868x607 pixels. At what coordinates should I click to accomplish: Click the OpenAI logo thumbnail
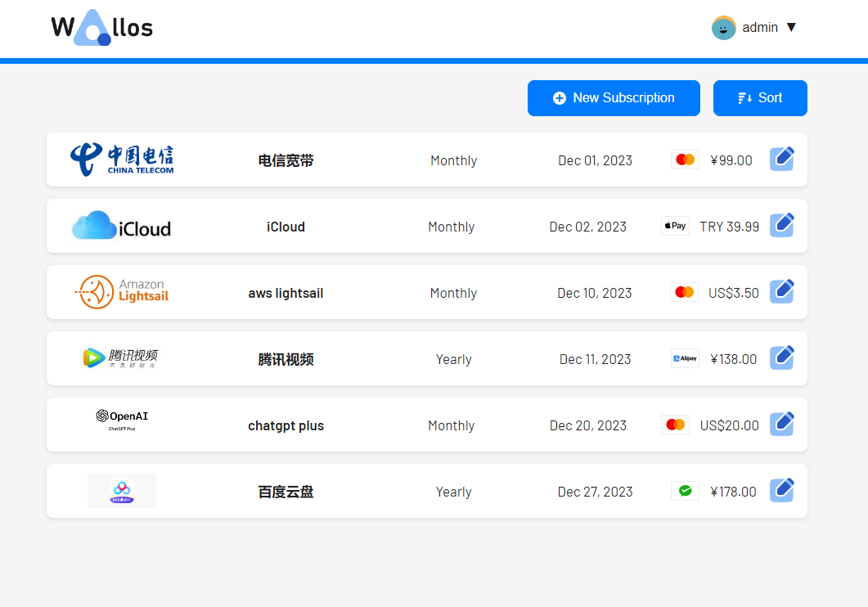(x=122, y=419)
